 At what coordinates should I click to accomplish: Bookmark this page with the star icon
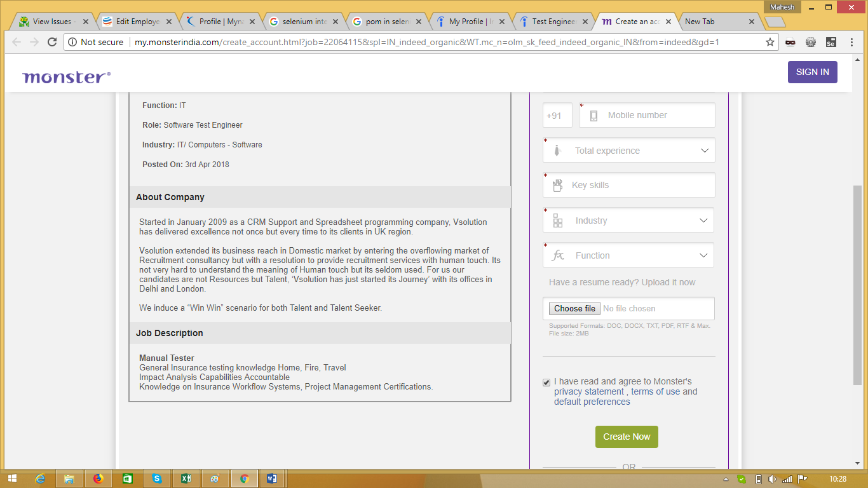tap(770, 43)
